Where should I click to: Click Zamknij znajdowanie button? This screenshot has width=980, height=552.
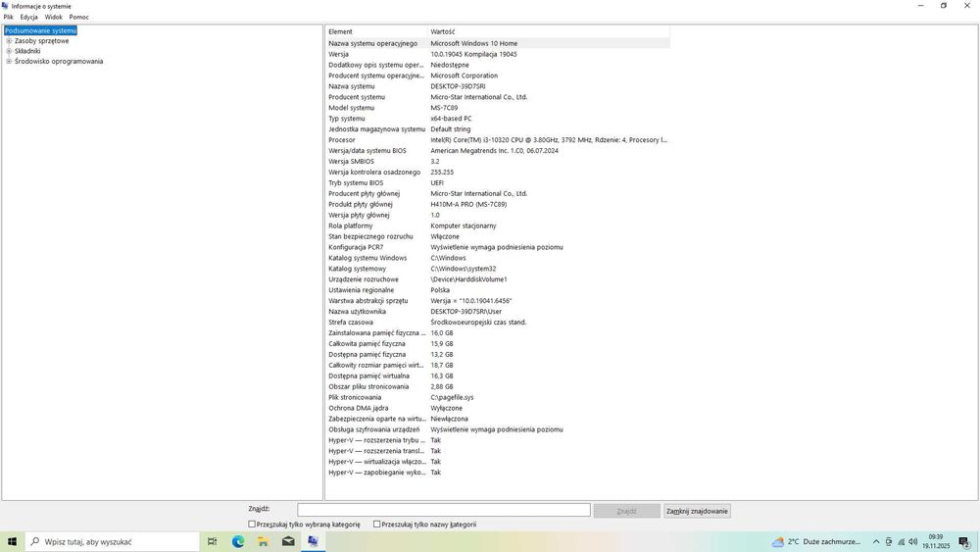pos(697,511)
